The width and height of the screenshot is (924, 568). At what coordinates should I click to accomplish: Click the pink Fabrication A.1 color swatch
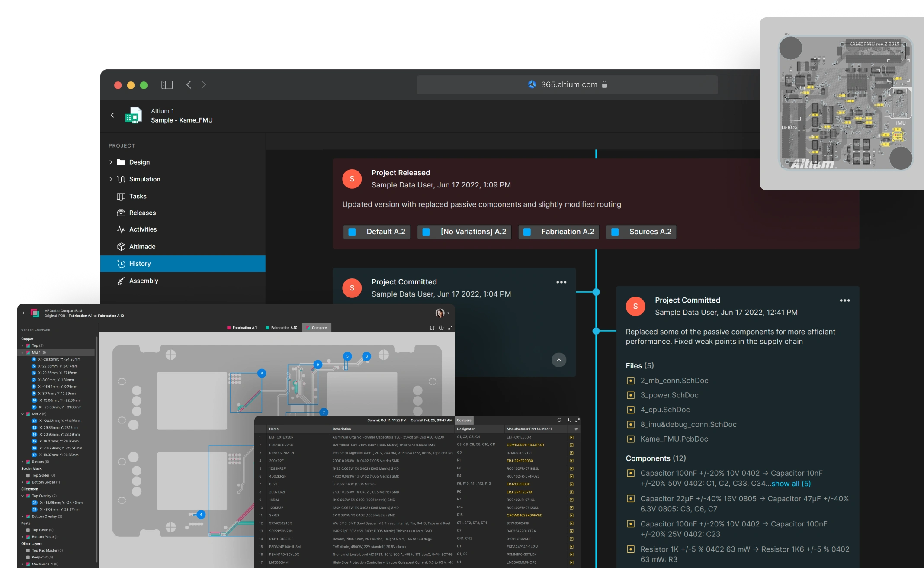[x=229, y=328]
